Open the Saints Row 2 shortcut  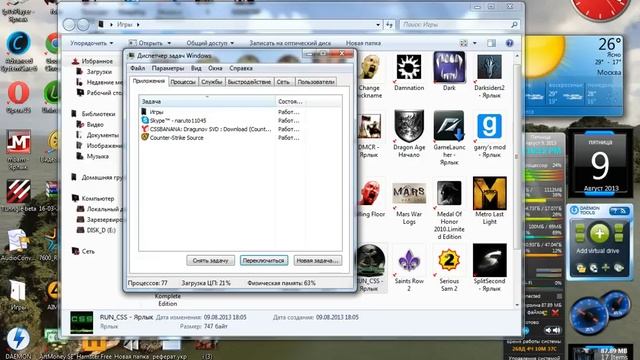click(x=409, y=260)
